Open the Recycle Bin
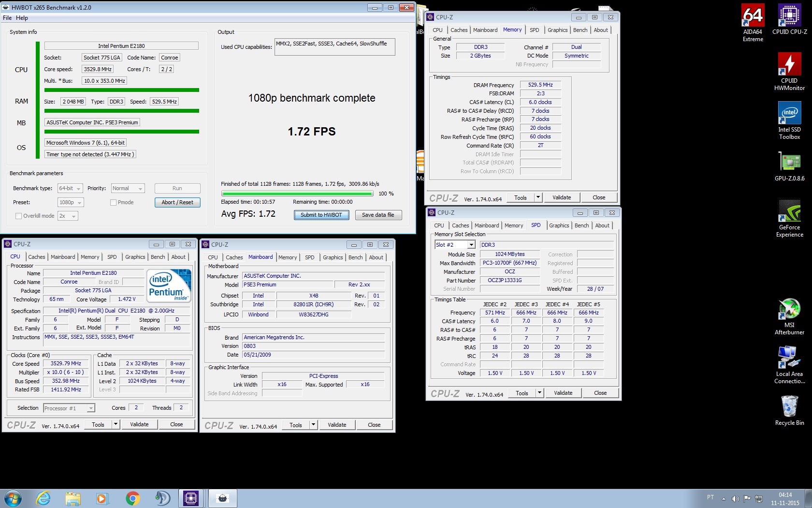The image size is (812, 508). pyautogui.click(x=789, y=411)
